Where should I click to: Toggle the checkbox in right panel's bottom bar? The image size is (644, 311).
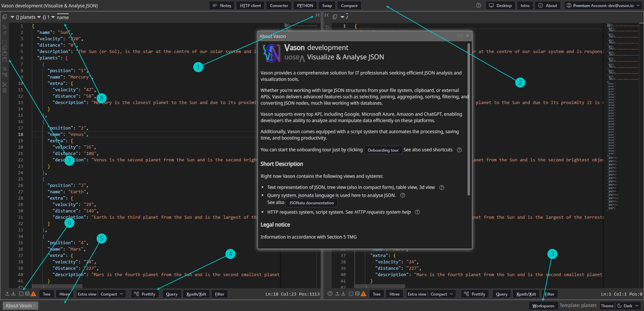click(x=351, y=294)
